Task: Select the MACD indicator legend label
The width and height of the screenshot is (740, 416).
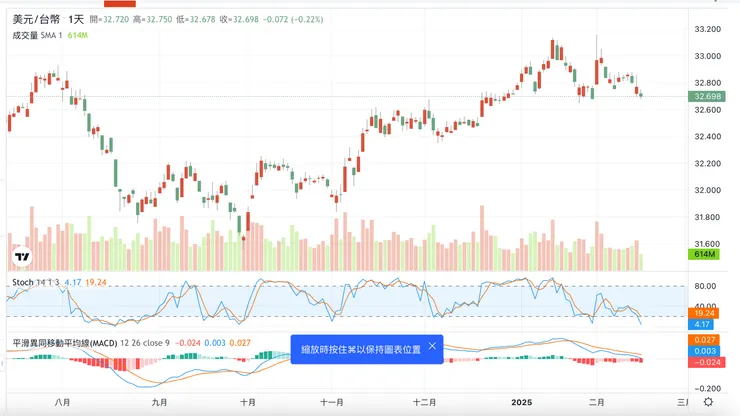Action: point(65,343)
